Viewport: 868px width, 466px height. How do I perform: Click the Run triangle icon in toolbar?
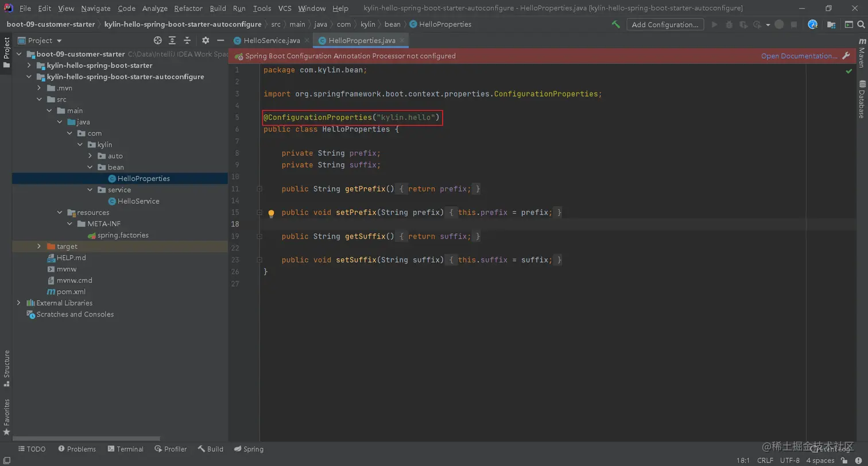tap(715, 24)
